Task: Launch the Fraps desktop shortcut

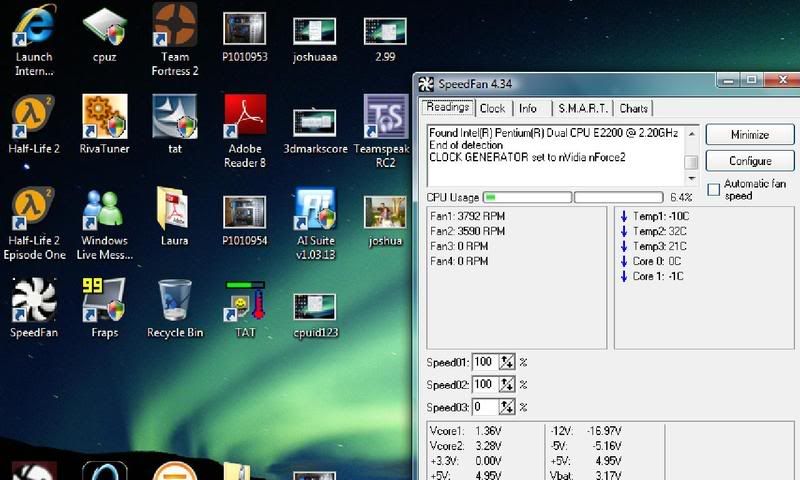Action: point(104,308)
